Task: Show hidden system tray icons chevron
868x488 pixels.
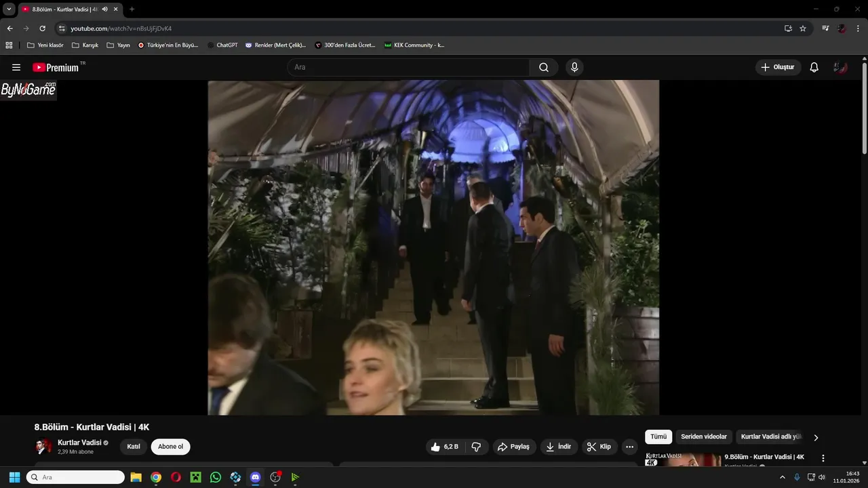Action: 783,477
